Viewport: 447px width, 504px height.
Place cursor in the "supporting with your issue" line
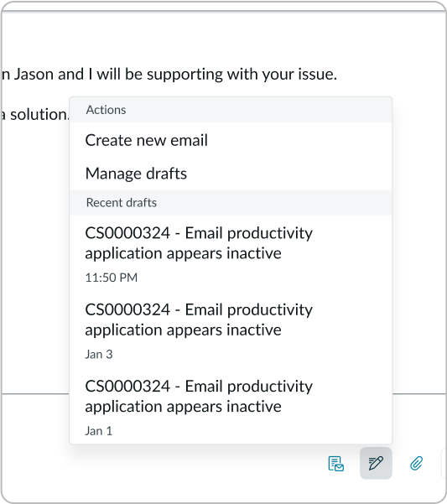[x=169, y=75]
